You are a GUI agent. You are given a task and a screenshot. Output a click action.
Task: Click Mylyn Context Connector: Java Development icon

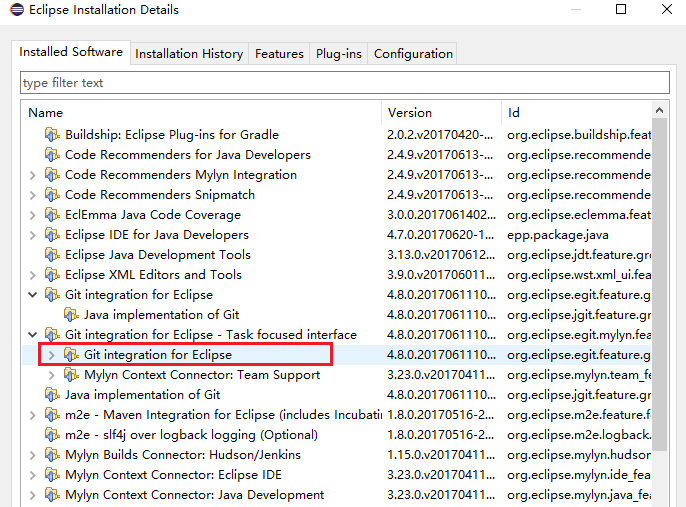click(x=52, y=495)
